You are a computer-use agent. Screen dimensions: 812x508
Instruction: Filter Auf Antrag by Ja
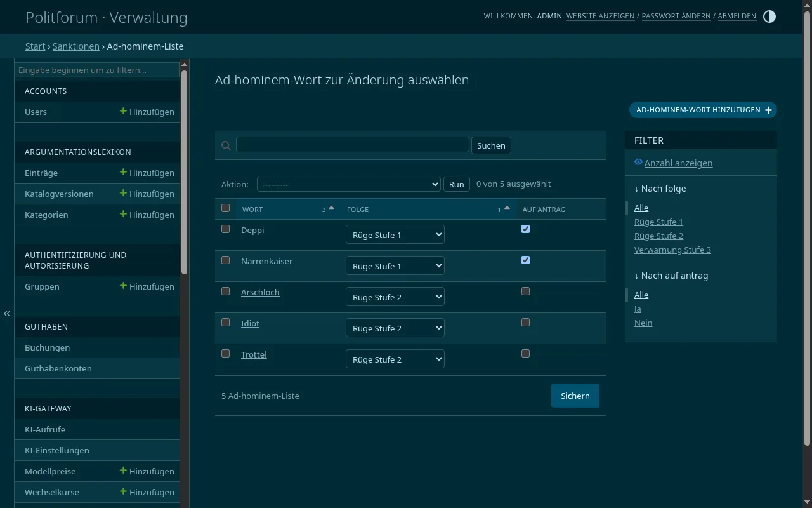coord(638,309)
